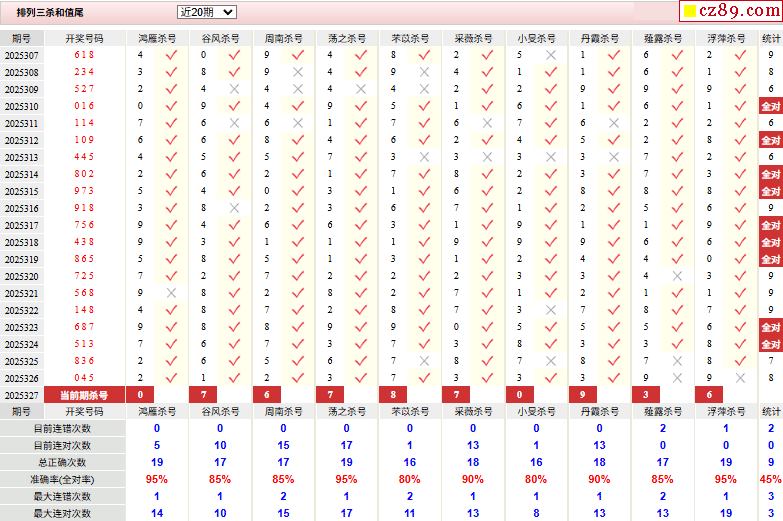
Task: Click the 最大连错次数 row label
Action: pyautogui.click(x=62, y=497)
